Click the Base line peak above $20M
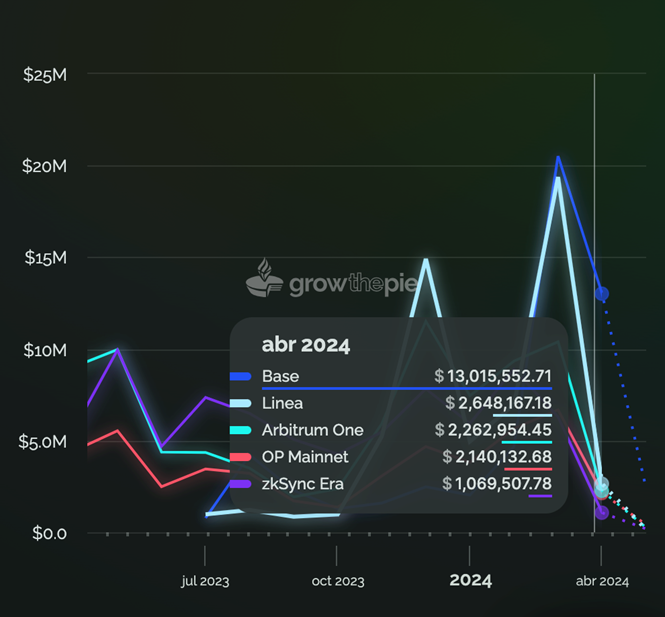This screenshot has height=617, width=665. [x=558, y=158]
